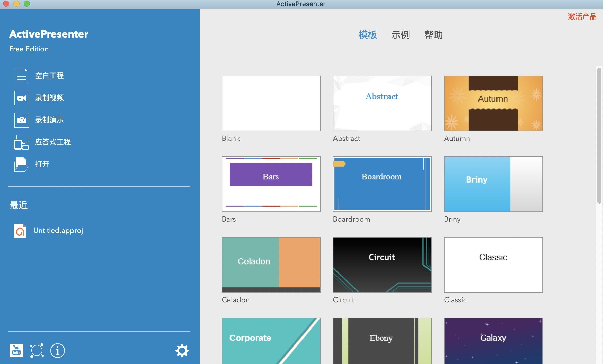Choose 录制视频 option
This screenshot has height=364, width=603.
tap(49, 98)
